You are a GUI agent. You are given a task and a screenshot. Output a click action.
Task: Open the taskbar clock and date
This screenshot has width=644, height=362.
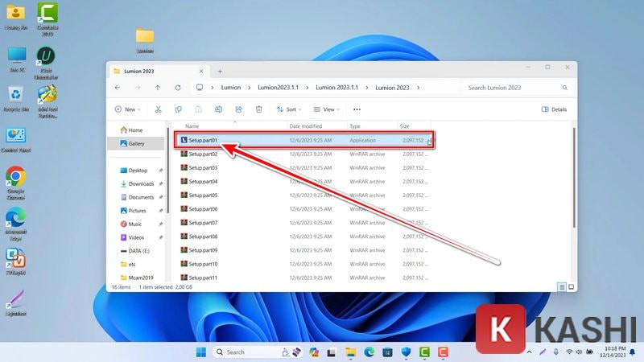click(614, 352)
